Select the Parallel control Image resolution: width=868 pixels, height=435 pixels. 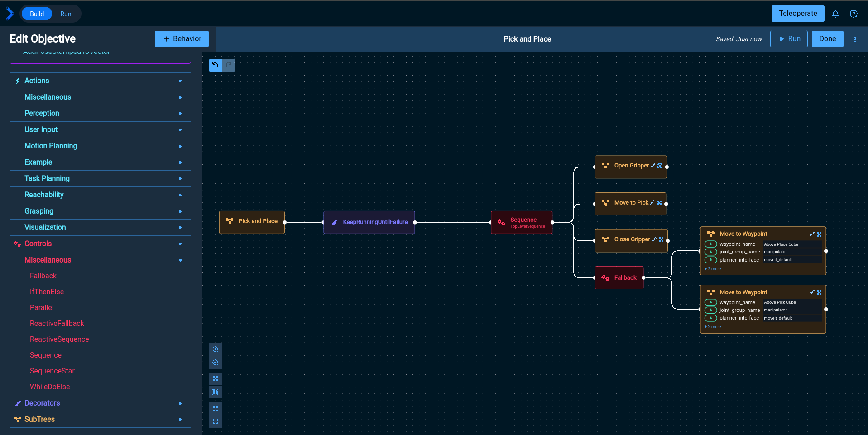point(42,308)
